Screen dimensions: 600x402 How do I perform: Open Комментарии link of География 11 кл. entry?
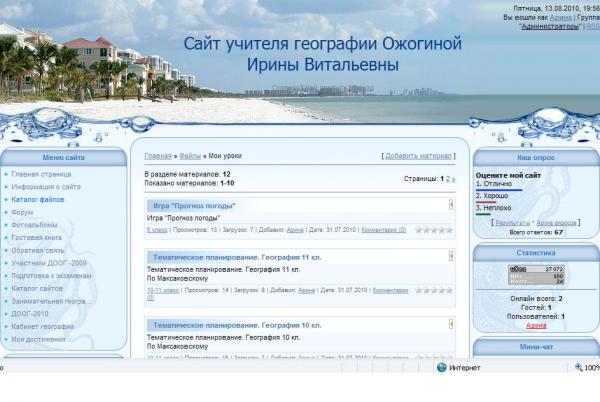click(x=390, y=290)
